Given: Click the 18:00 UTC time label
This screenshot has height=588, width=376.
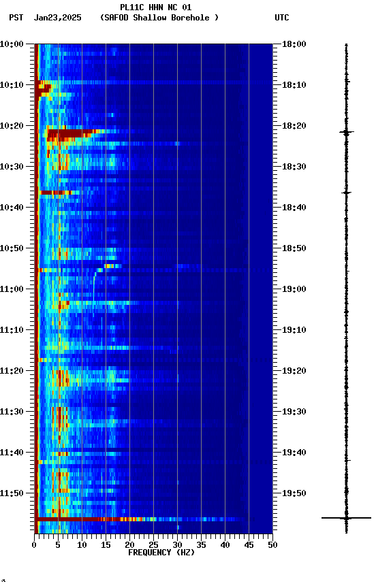Looking at the screenshot, I should point(294,44).
